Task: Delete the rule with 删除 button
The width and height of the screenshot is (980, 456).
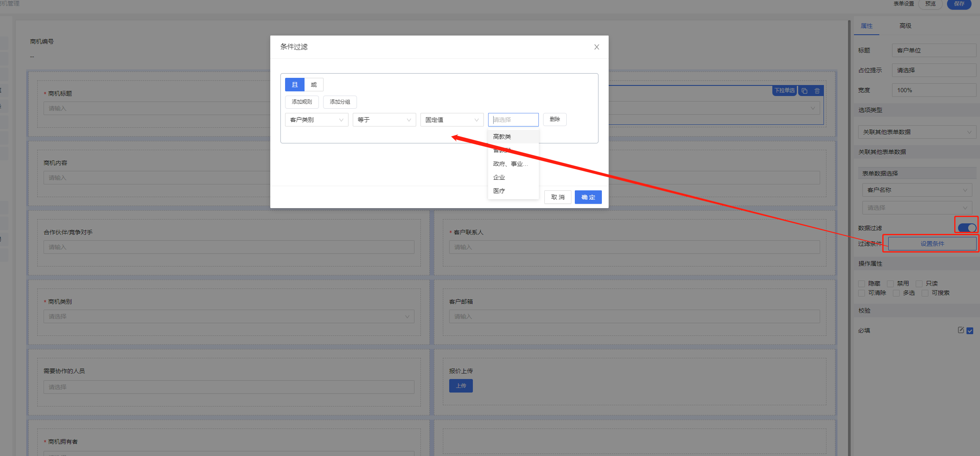Action: 555,119
